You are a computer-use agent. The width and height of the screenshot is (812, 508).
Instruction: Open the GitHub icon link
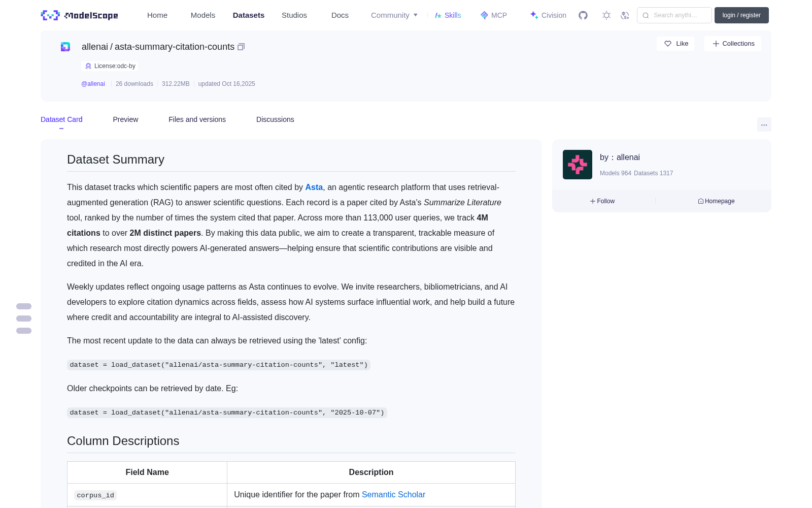tap(583, 15)
